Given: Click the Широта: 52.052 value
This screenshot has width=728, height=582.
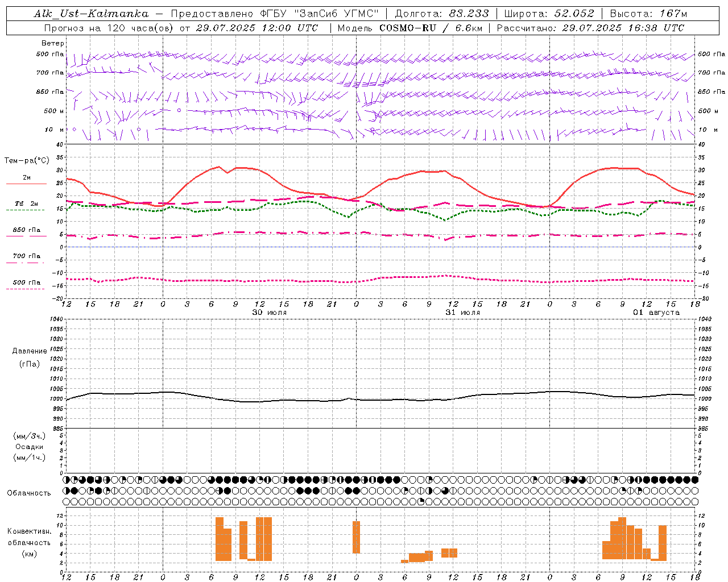Looking at the screenshot, I should [x=549, y=14].
